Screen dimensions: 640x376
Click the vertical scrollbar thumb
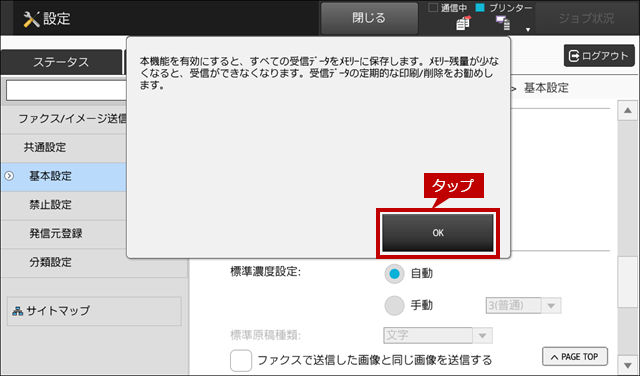(x=628, y=282)
